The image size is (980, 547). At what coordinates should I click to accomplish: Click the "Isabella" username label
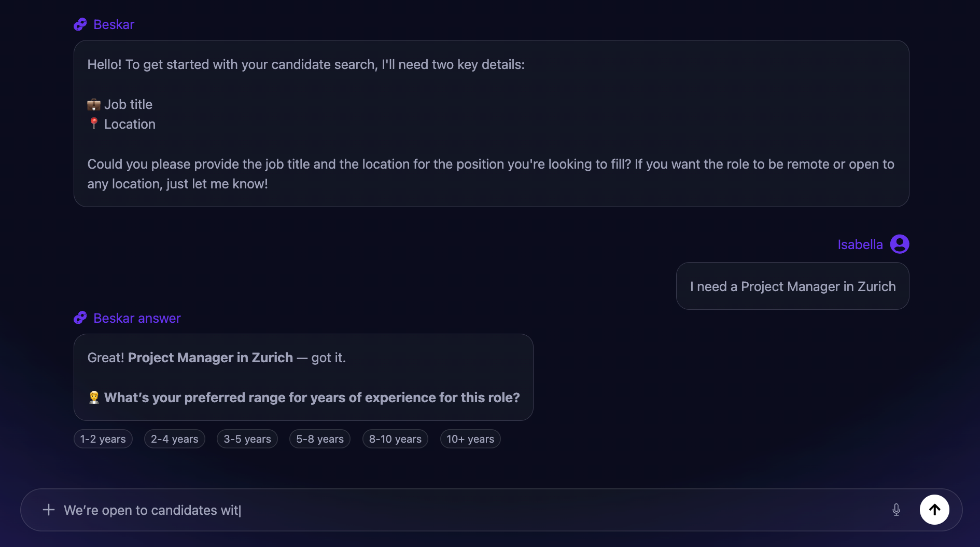[860, 244]
